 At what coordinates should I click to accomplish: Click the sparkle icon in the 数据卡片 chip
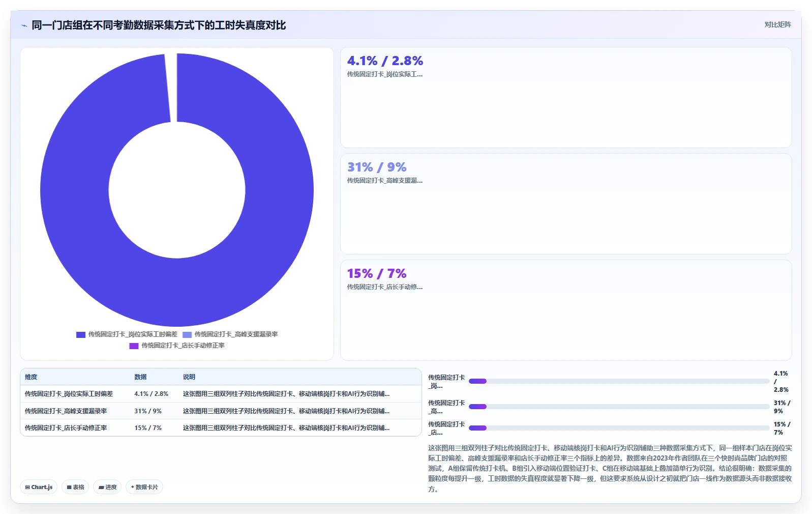pyautogui.click(x=133, y=487)
